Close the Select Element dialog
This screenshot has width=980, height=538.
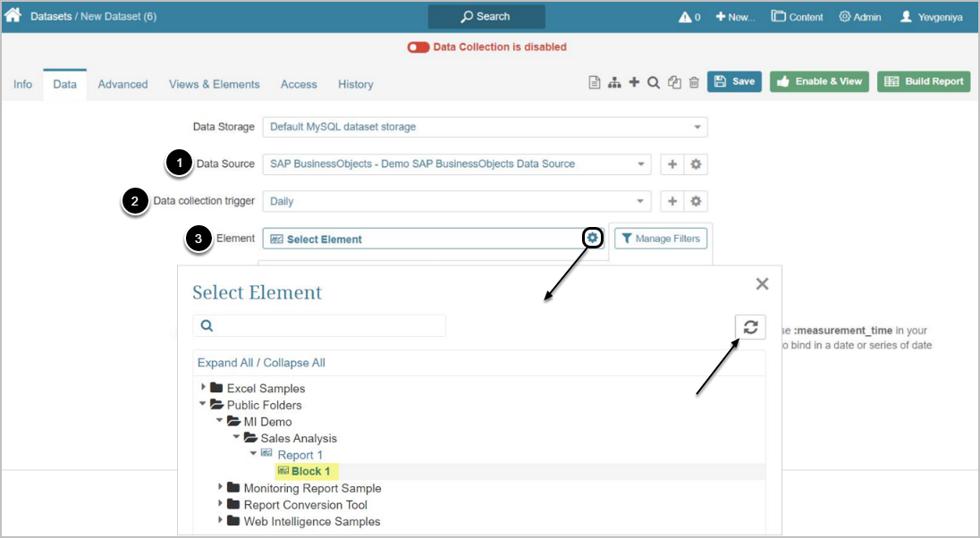[x=762, y=283]
